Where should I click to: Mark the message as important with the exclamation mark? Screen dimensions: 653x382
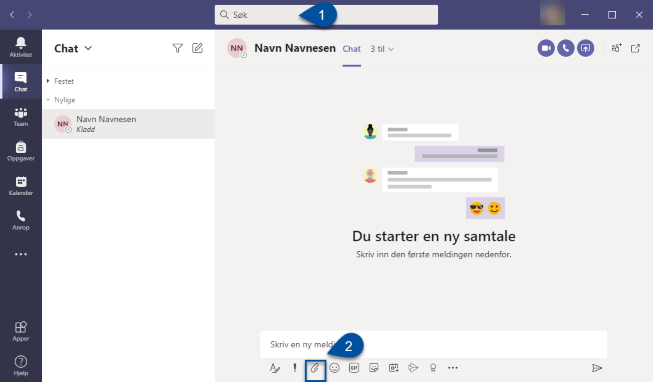(x=295, y=368)
